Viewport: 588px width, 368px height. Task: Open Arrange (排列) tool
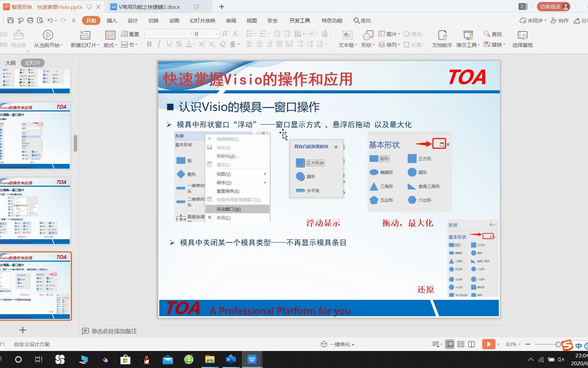[389, 45]
